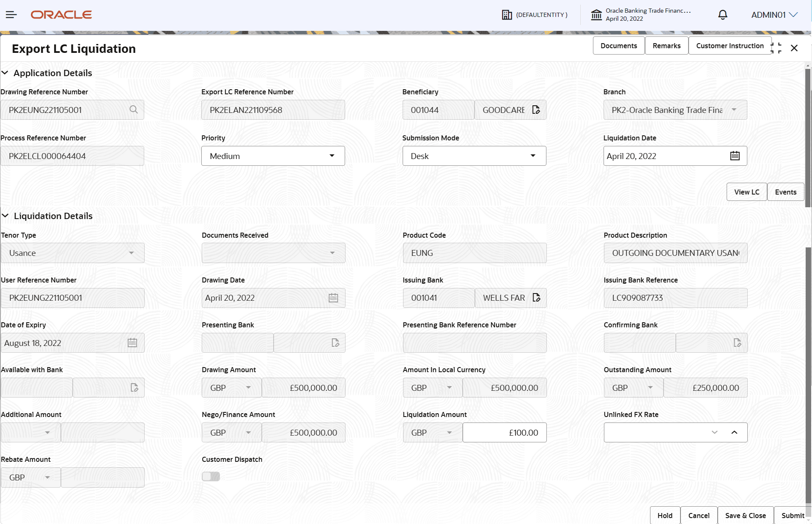Open the Presenting Bank party details
This screenshot has height=524, width=812.
[335, 343]
